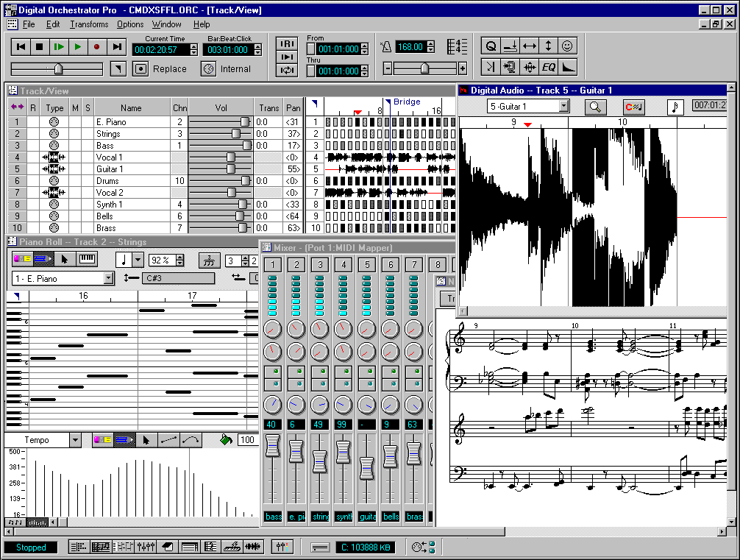Click the paint bucket fill icon in tempo pane
Screen dimensions: 740x560
(x=227, y=439)
